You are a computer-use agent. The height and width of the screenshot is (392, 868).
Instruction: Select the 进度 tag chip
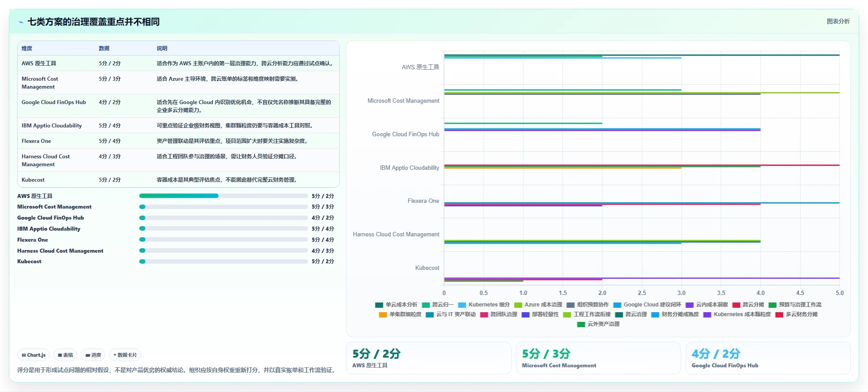(93, 355)
